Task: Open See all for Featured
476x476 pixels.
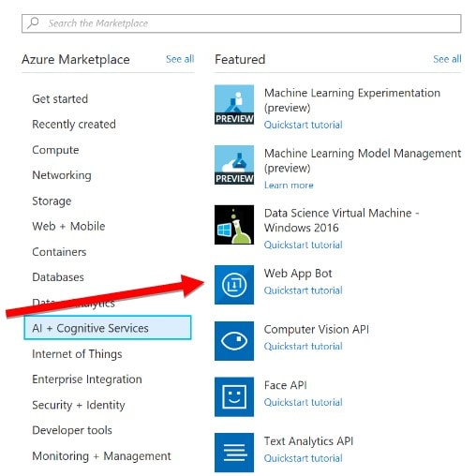Action: click(447, 59)
